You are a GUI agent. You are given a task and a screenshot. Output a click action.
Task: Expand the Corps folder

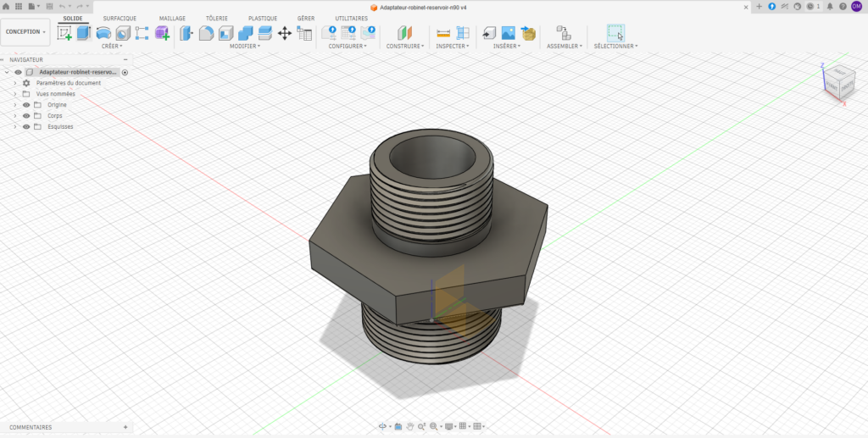(15, 115)
